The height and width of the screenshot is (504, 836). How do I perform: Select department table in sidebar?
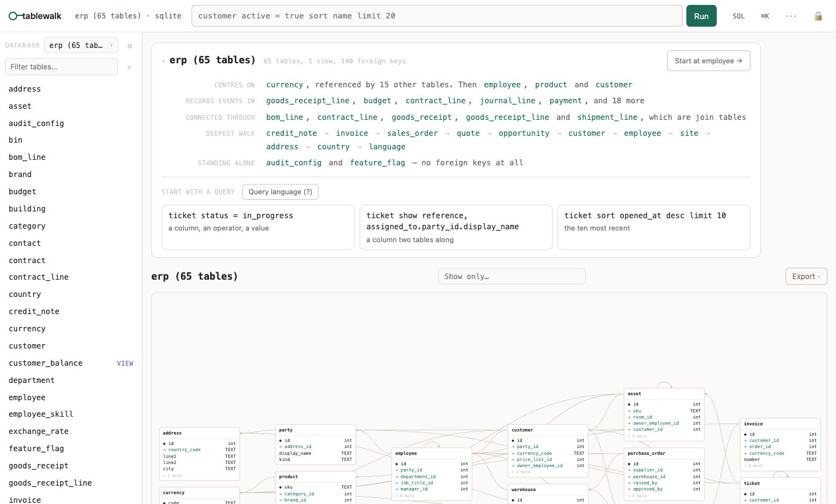point(71,380)
